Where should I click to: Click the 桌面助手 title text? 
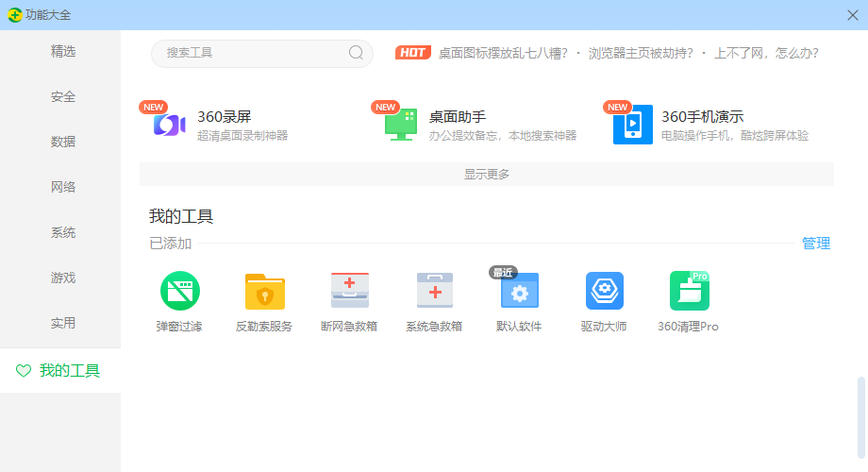tap(458, 117)
